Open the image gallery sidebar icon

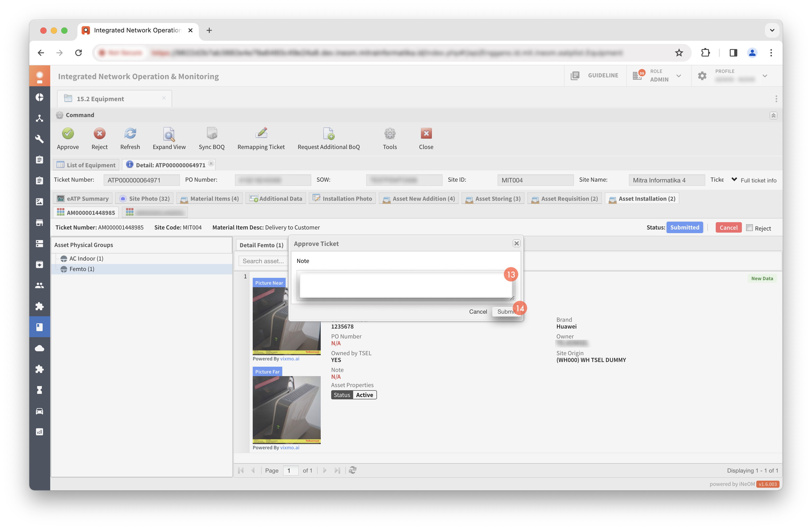40,202
